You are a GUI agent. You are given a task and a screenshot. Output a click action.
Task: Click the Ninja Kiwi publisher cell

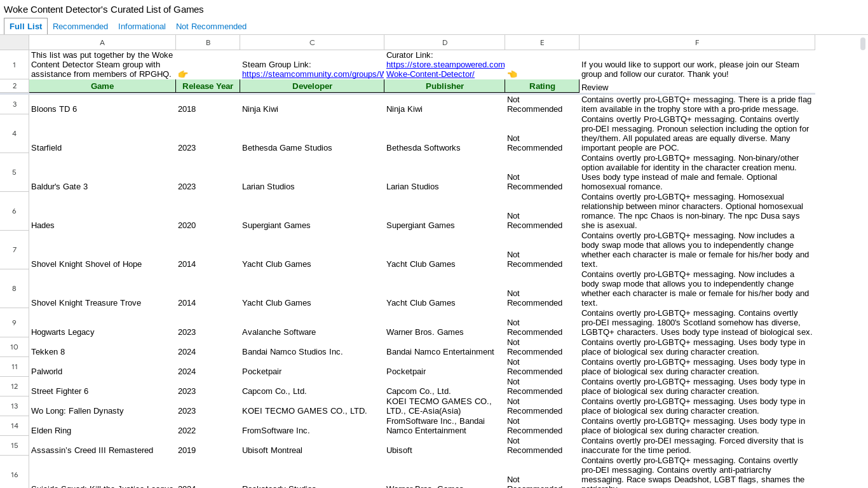click(x=445, y=104)
